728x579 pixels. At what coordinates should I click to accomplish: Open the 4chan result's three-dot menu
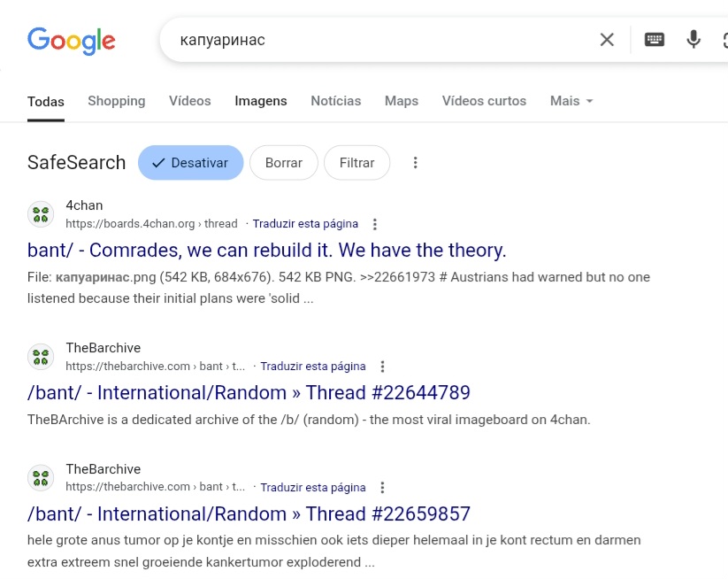[x=375, y=225]
